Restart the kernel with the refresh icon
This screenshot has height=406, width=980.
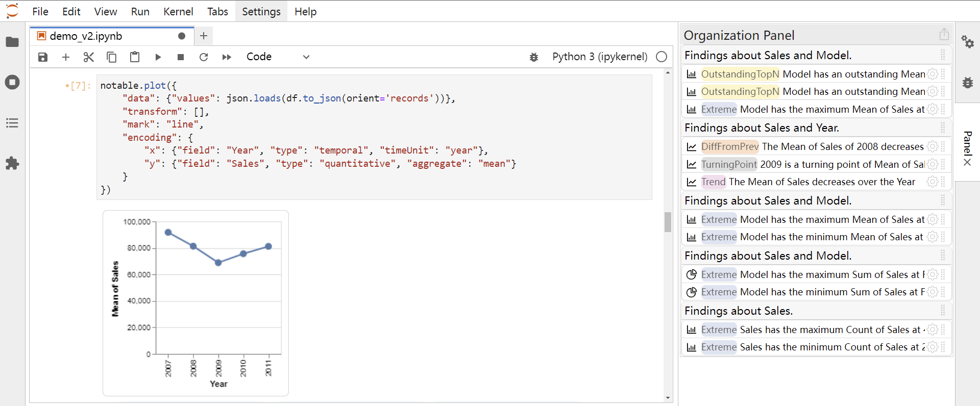click(204, 57)
